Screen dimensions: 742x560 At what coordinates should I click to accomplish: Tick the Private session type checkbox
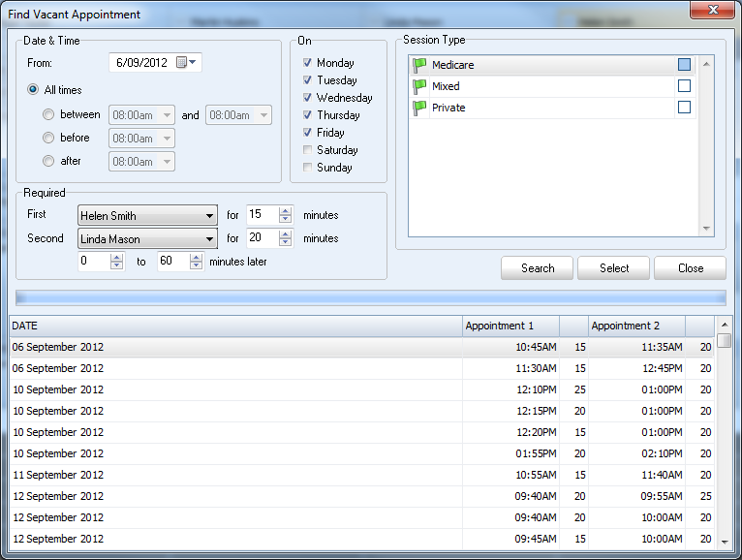point(684,107)
